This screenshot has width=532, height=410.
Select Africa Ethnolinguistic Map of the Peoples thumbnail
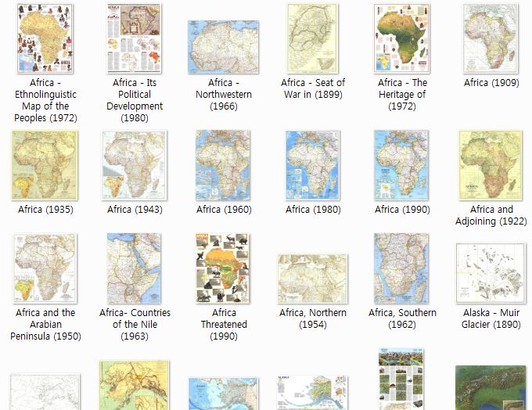45,38
